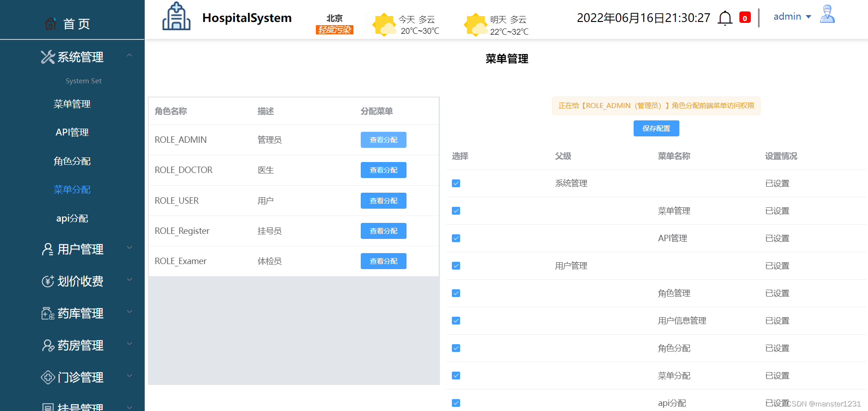Uncheck the 系统管理 row checkbox
This screenshot has width=868, height=411.
(456, 184)
